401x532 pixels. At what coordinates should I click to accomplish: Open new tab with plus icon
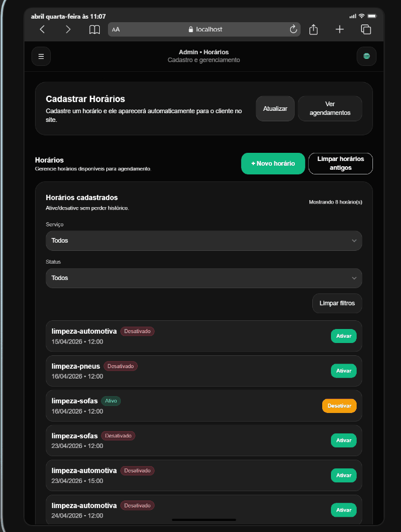pos(340,29)
